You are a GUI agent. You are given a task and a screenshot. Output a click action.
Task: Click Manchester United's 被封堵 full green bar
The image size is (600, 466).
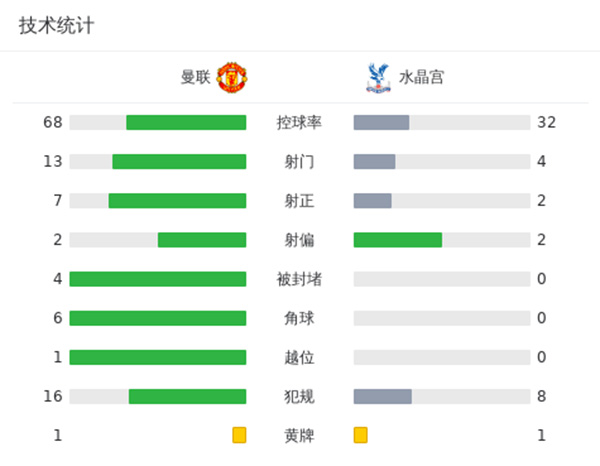click(158, 279)
